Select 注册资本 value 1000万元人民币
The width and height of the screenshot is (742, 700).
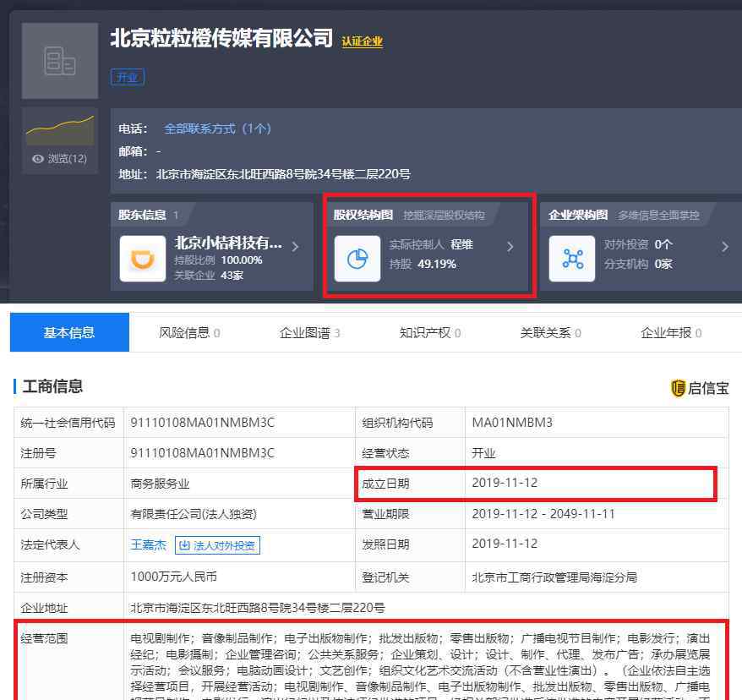point(174,577)
